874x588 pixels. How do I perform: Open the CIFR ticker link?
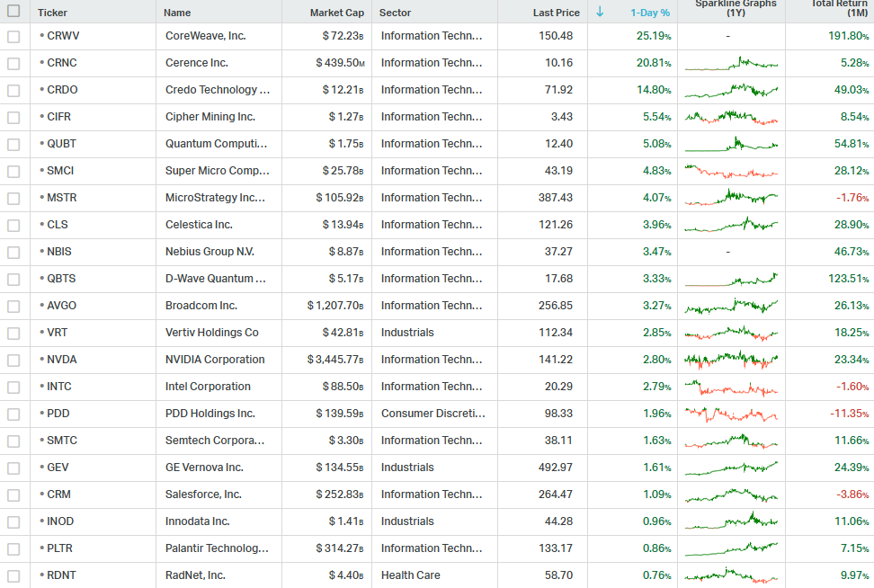(x=58, y=117)
